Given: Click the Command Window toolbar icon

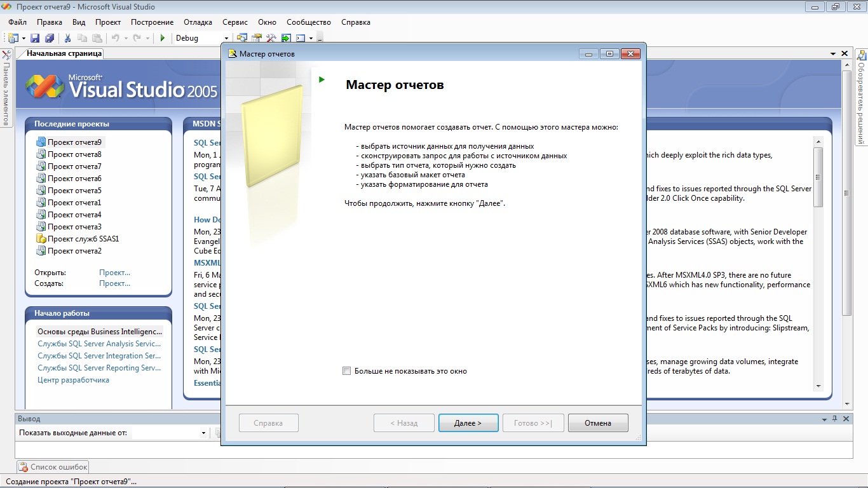Looking at the screenshot, I should click(301, 38).
